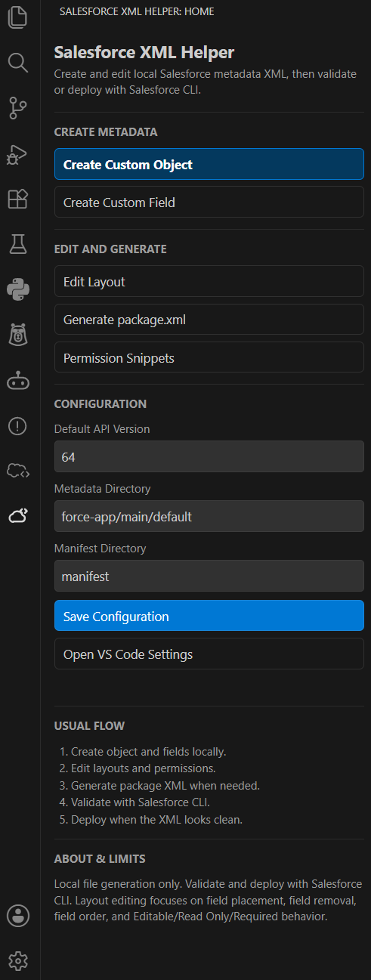Click the 'EDIT AND GENERATE' section heading
This screenshot has width=371, height=980.
click(110, 249)
